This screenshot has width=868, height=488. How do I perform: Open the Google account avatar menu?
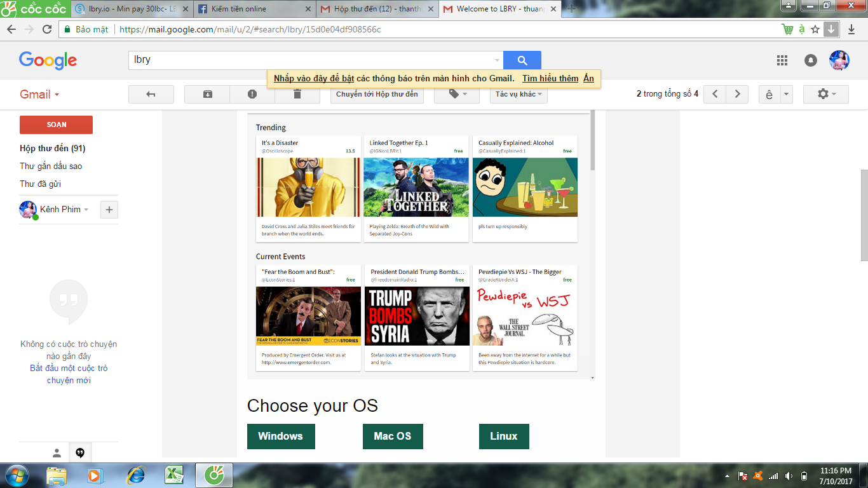[839, 60]
